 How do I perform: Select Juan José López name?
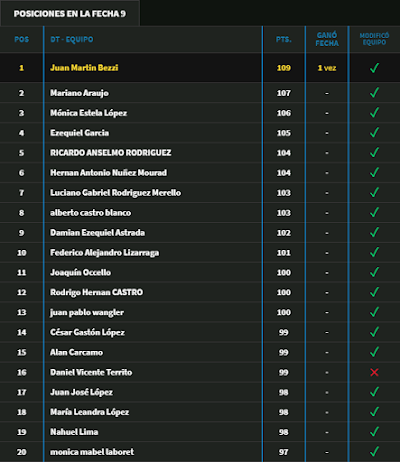pyautogui.click(x=81, y=392)
